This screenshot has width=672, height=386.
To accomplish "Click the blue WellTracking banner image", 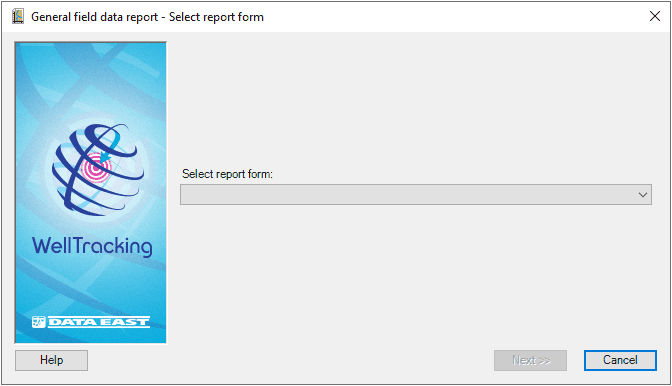I will point(90,192).
